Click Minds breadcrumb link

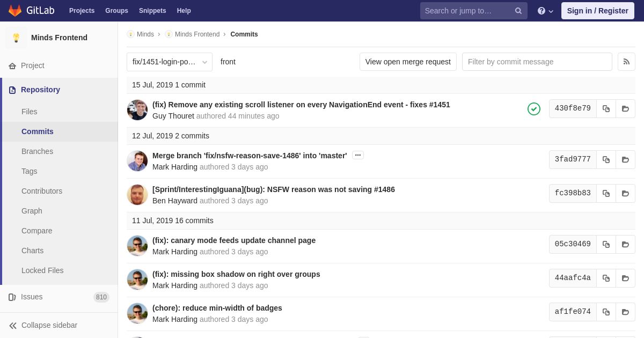pos(145,34)
